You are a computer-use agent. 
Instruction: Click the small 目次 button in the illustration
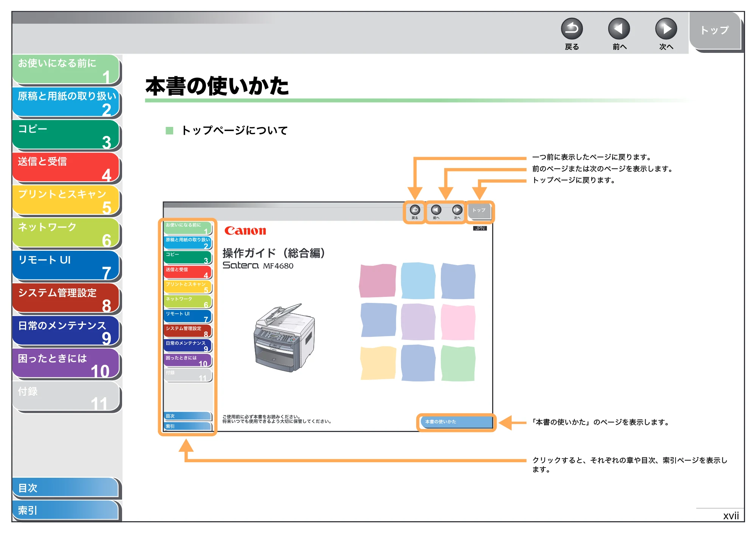coord(187,416)
